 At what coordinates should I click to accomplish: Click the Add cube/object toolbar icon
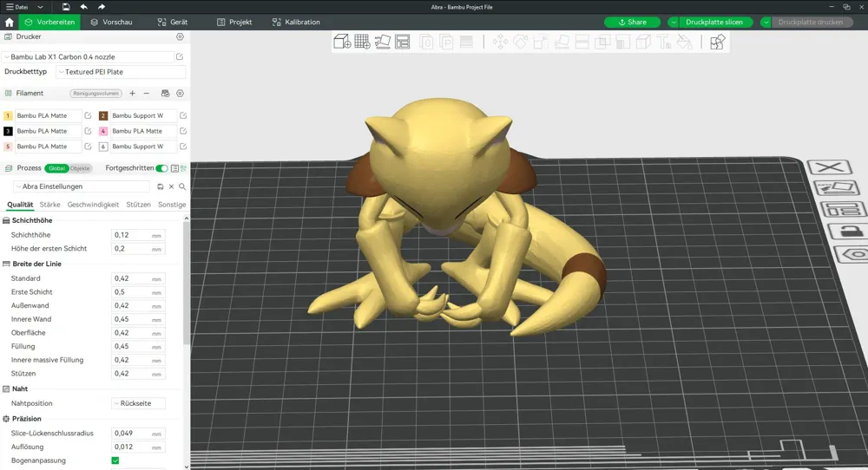[342, 42]
